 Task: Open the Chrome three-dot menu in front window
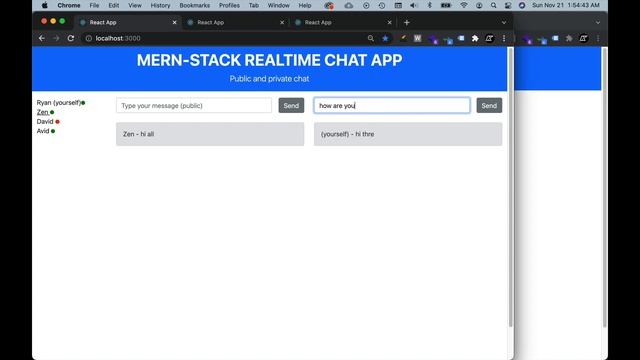tap(504, 38)
